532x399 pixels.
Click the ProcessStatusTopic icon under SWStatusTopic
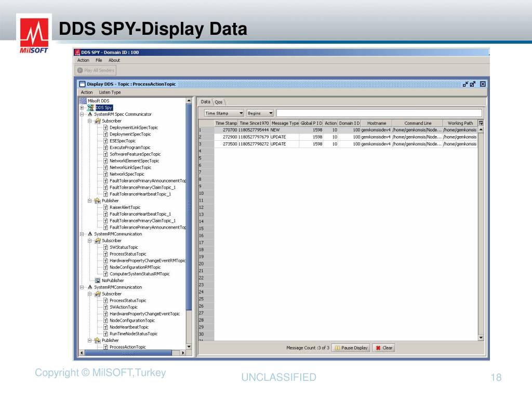[105, 254]
